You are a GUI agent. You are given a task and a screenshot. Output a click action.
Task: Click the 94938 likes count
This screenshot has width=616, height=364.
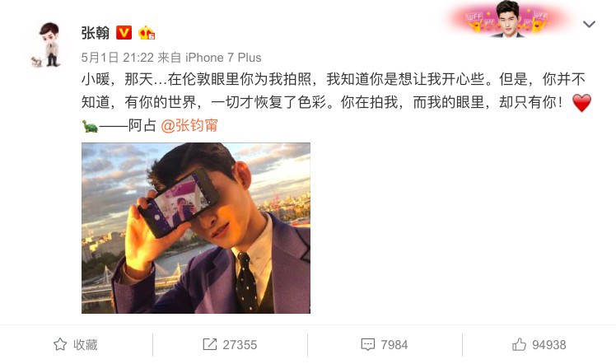[x=548, y=345]
